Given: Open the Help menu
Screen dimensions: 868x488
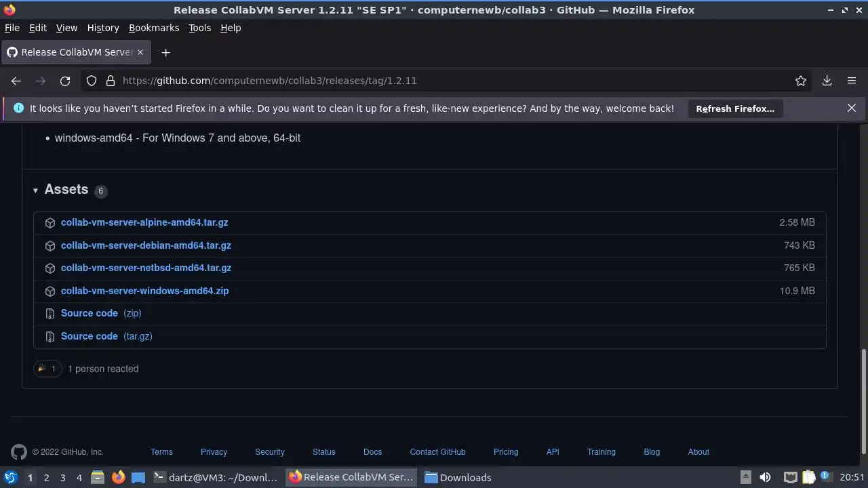Looking at the screenshot, I should pyautogui.click(x=231, y=28).
